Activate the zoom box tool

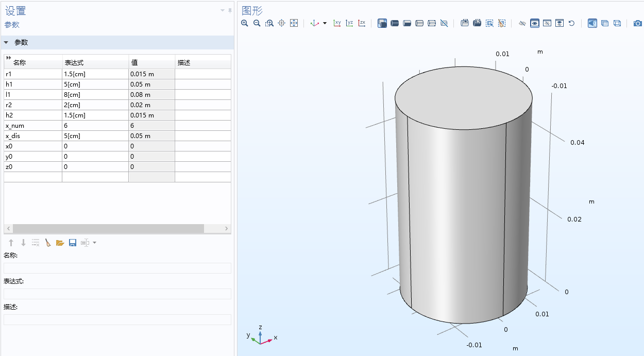[269, 23]
